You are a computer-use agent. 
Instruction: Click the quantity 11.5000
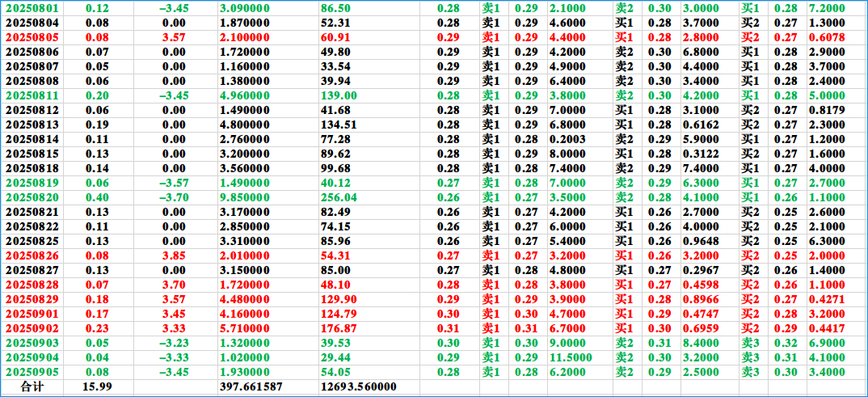pyautogui.click(x=571, y=357)
